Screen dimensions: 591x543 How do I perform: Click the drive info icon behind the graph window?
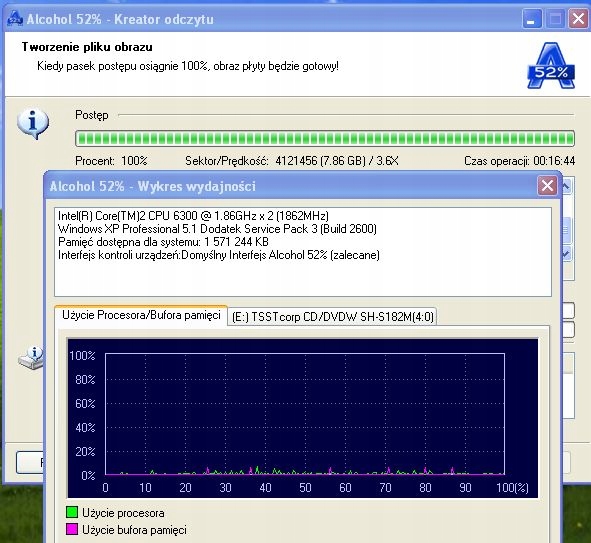click(31, 358)
